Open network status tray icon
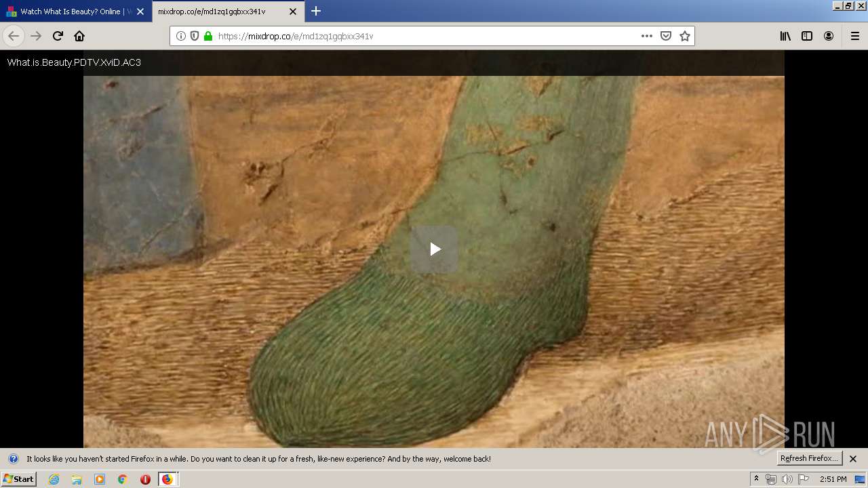868x488 pixels. 771,479
